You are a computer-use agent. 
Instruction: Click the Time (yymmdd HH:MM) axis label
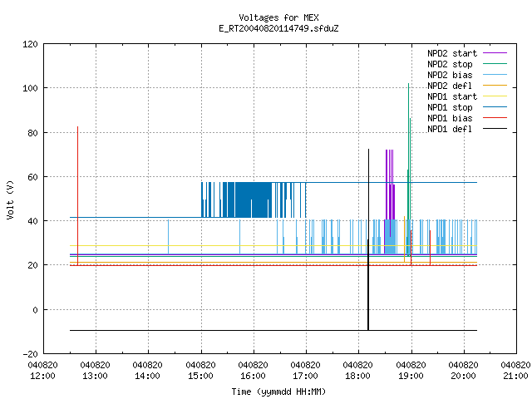pyautogui.click(x=278, y=392)
